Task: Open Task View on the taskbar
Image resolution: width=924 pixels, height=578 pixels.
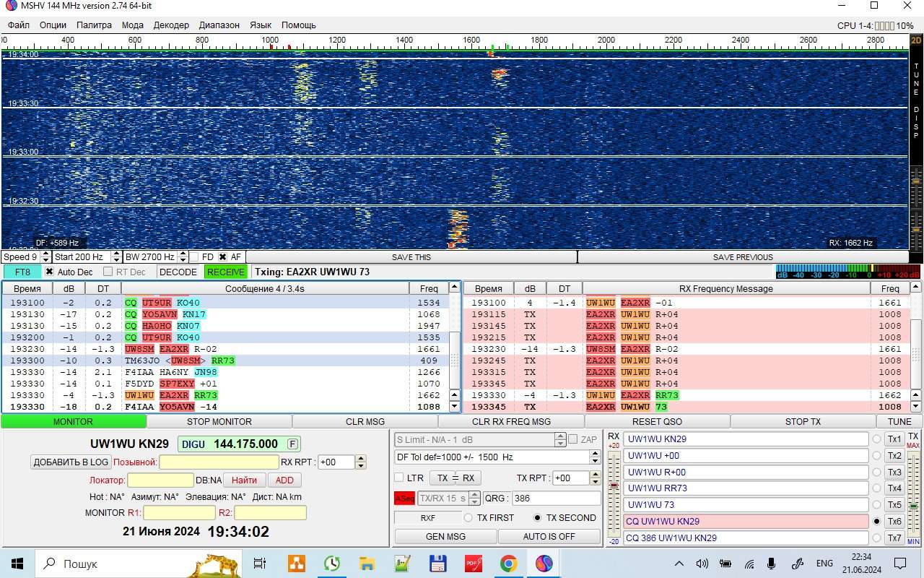Action: click(260, 564)
